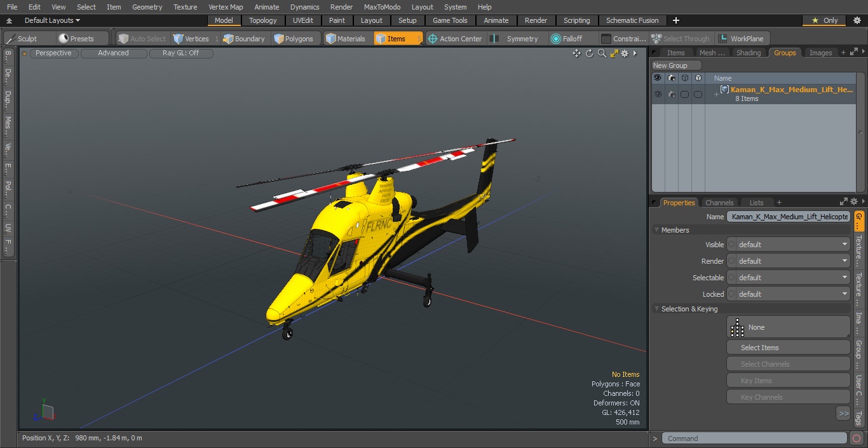Open the Perspective view type dropdown
Viewport: 868px width, 448px height.
pos(53,53)
